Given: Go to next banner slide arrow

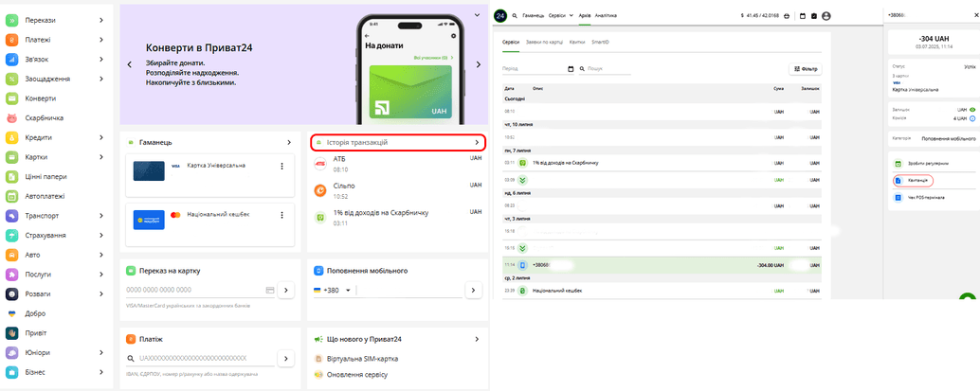Looking at the screenshot, I should (x=479, y=64).
